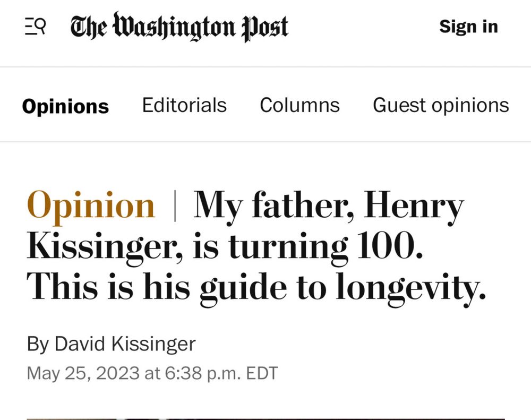The image size is (531, 420).
Task: Open the sections menu and search icon
Action: 35,27
